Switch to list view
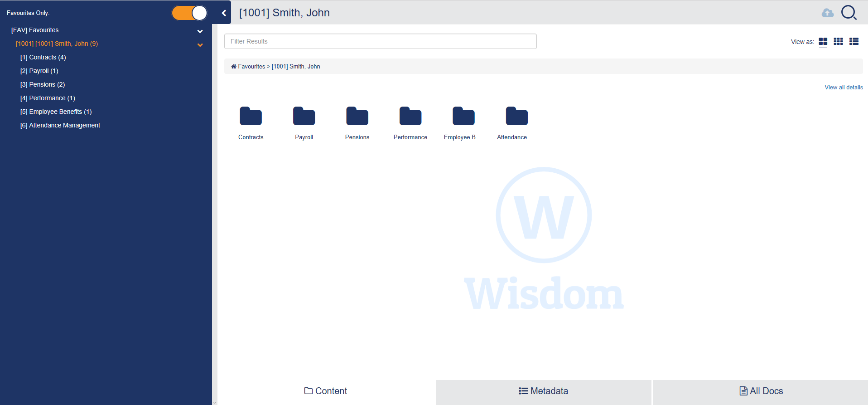The height and width of the screenshot is (405, 868). coord(854,41)
